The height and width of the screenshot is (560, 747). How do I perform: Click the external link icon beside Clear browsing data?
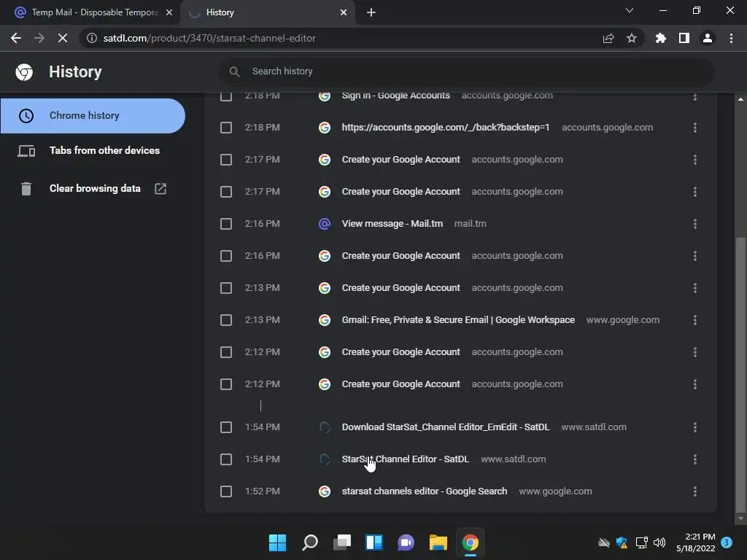point(160,189)
